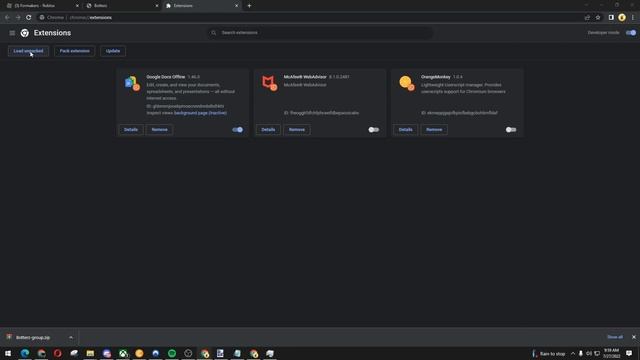640x360 pixels.
Task: Toggle Developer mode switch
Action: pyautogui.click(x=631, y=33)
